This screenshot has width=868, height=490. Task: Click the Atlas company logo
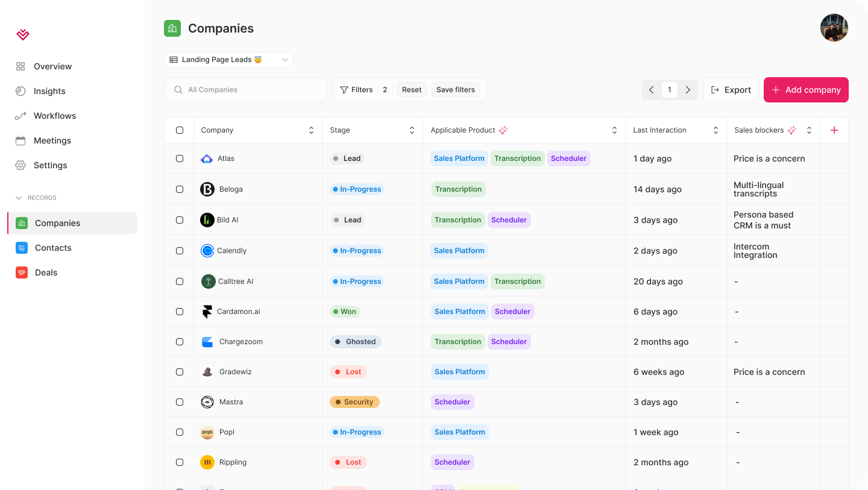pos(207,159)
